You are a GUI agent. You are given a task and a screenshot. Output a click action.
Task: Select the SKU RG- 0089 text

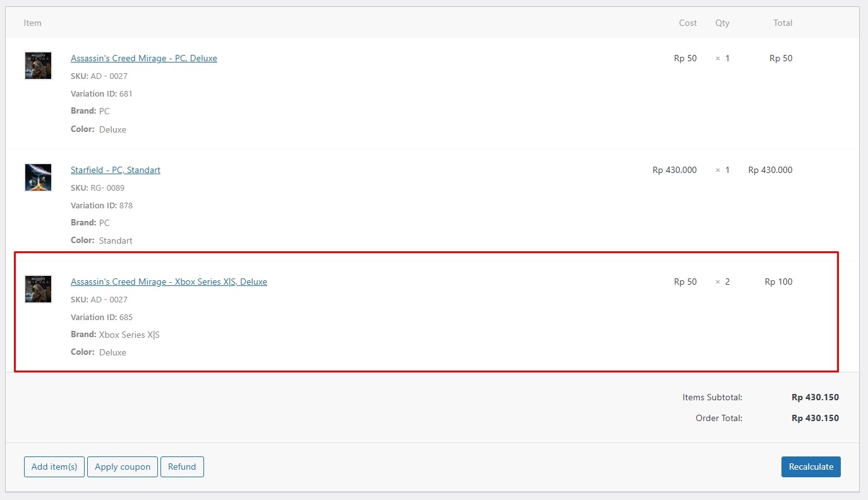[x=97, y=187]
